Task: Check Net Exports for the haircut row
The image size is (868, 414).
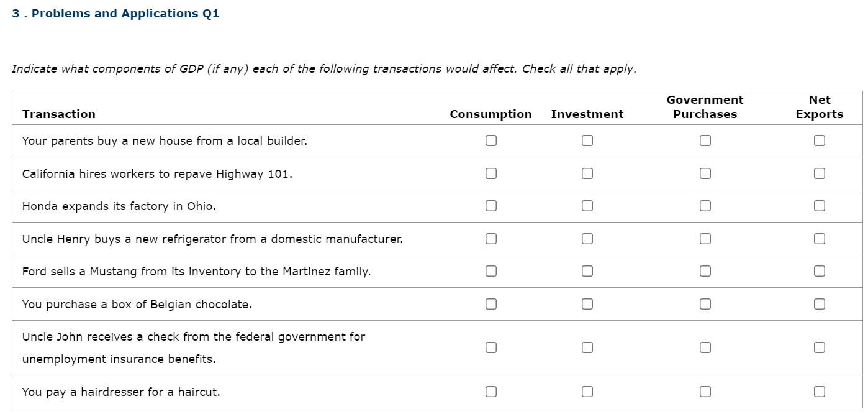Action: (820, 392)
